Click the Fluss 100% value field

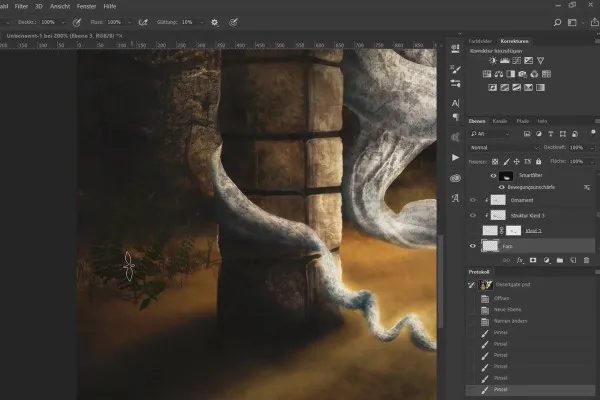pyautogui.click(x=114, y=22)
